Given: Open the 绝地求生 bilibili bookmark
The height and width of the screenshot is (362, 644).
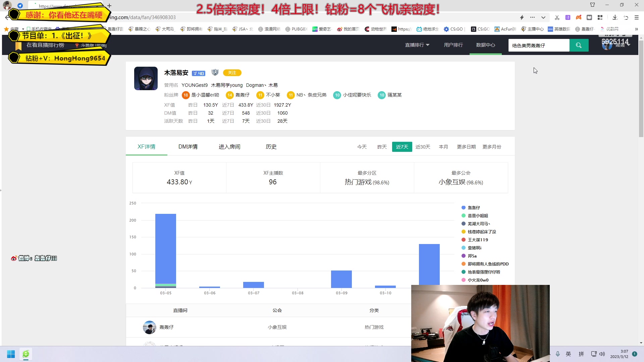Looking at the screenshot, I should click(x=428, y=29).
